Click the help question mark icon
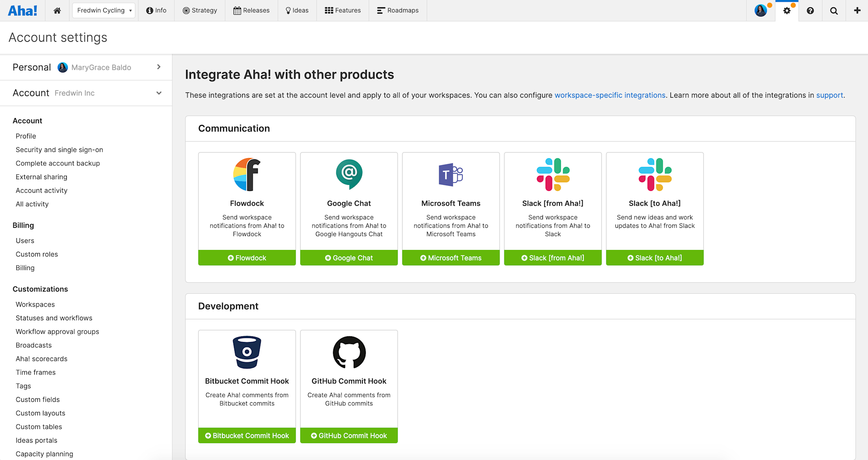Image resolution: width=868 pixels, height=460 pixels. tap(810, 10)
